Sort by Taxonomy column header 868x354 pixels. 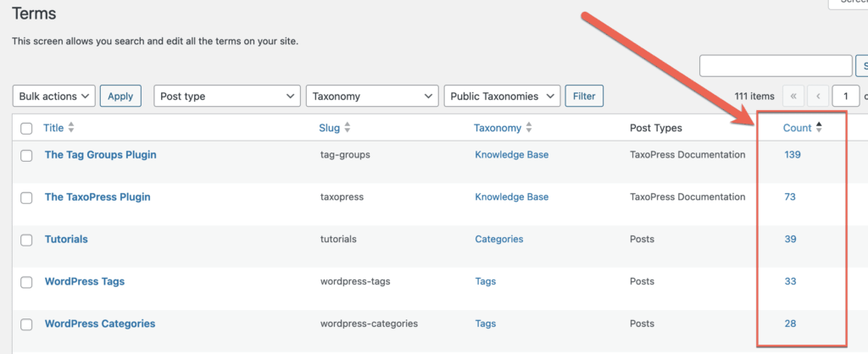(x=498, y=128)
